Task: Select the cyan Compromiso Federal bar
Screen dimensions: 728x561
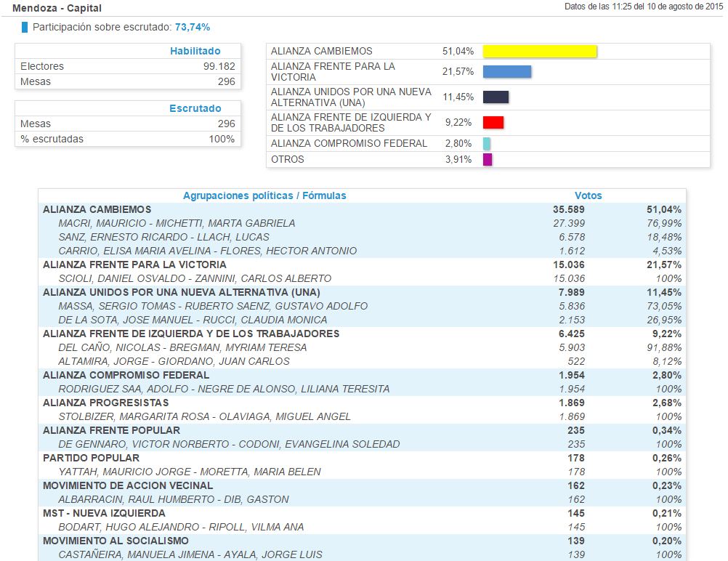Action: coord(487,144)
